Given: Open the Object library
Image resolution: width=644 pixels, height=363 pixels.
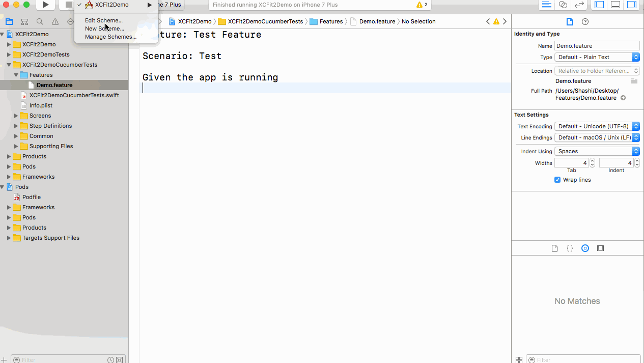Looking at the screenshot, I should click(x=585, y=248).
